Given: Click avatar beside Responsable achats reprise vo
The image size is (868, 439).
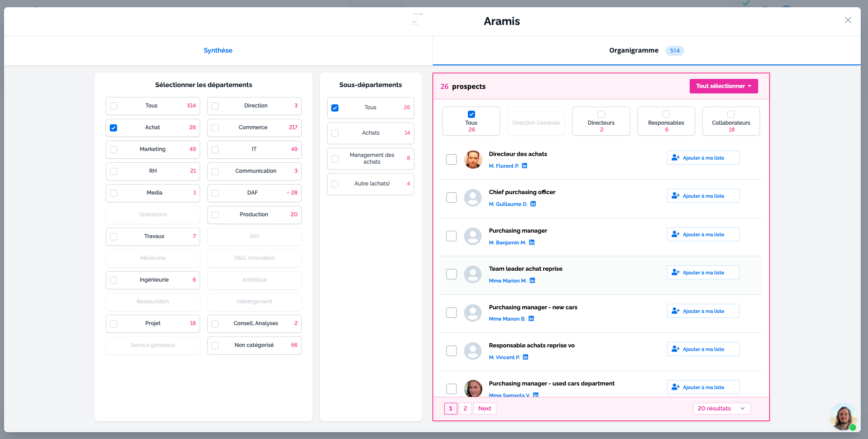Looking at the screenshot, I should click(473, 351).
